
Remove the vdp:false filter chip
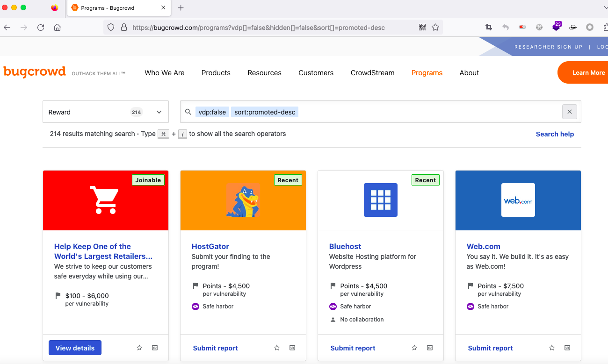click(x=212, y=112)
